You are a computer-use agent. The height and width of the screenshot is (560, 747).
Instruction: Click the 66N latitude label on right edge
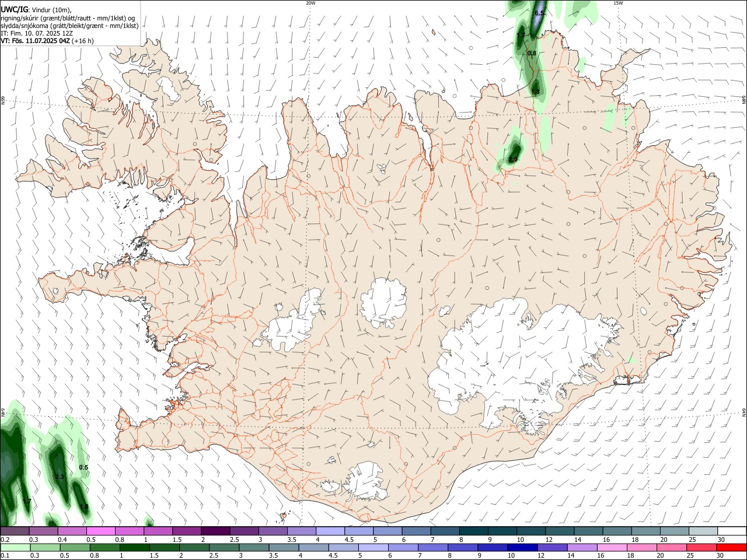pos(744,100)
